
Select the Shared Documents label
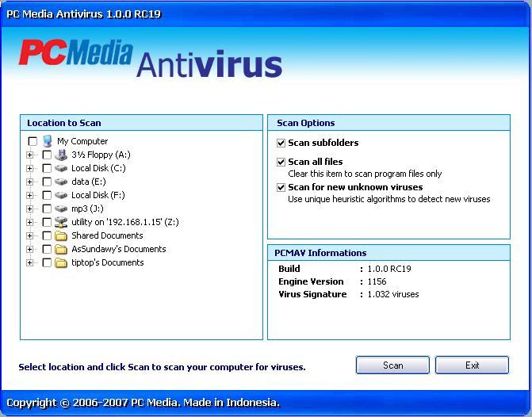[x=107, y=235]
